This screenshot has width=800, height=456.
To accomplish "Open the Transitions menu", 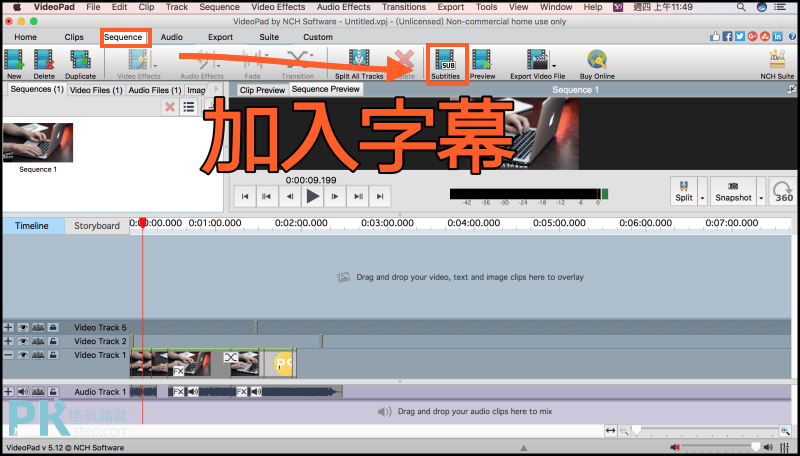I will pos(404,7).
